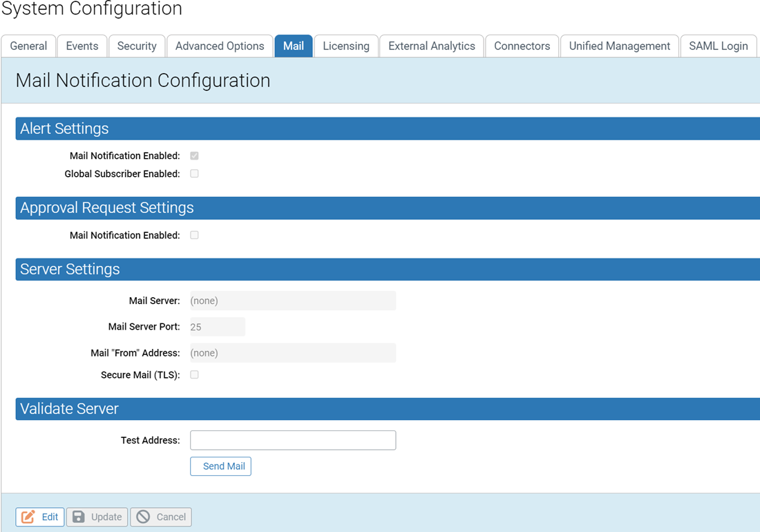Click the slash icon on the Cancel button
Image resolution: width=760 pixels, height=532 pixels.
(x=143, y=516)
